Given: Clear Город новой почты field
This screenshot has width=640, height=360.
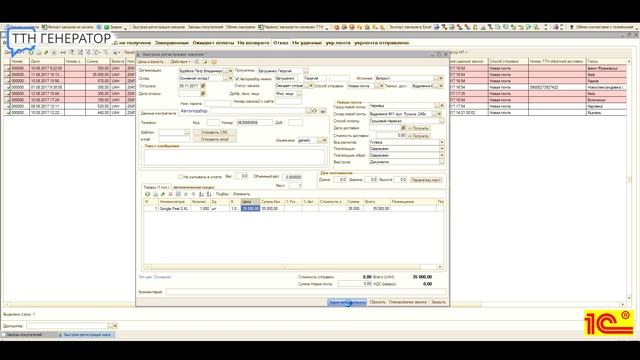Looking at the screenshot, I should click(442, 106).
